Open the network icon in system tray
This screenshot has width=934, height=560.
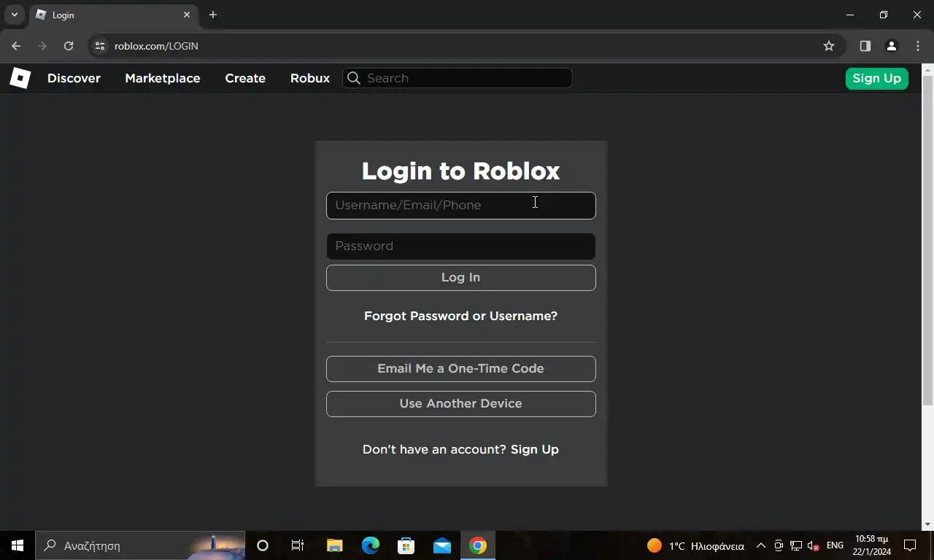pyautogui.click(x=796, y=545)
